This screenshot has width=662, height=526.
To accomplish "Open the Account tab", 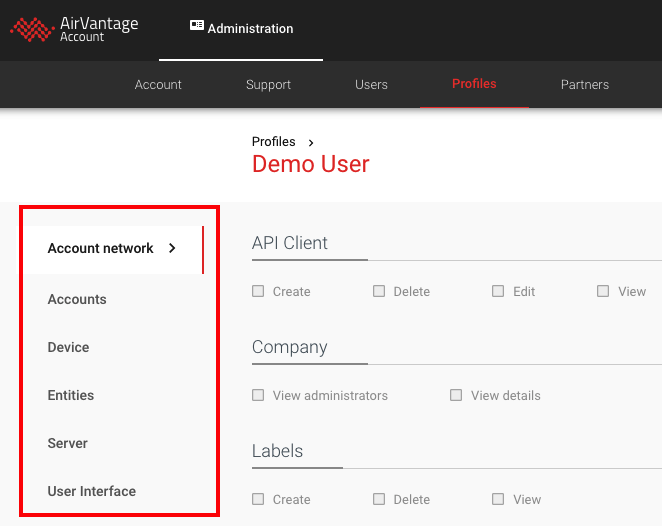I will [158, 85].
